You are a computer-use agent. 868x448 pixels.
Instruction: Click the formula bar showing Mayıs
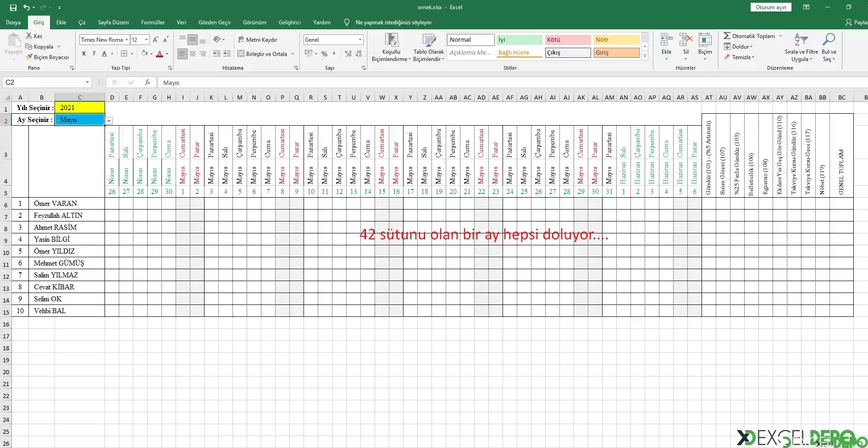[x=513, y=83]
